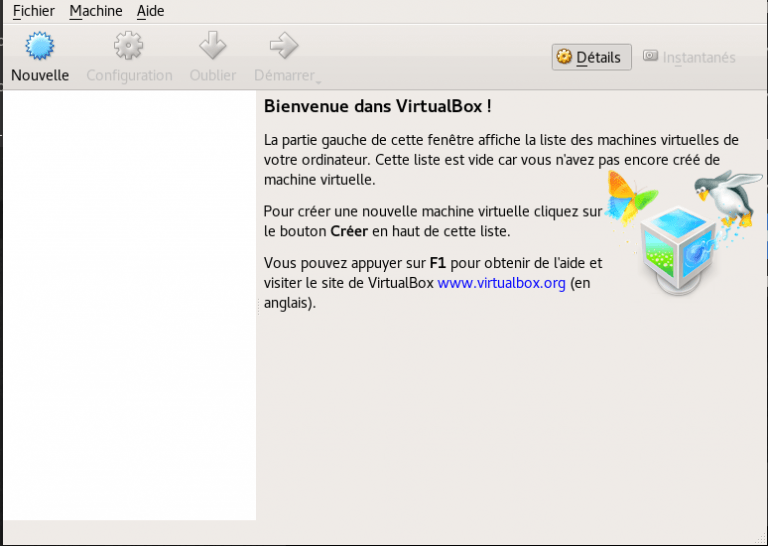Open the Machine menu
768x546 pixels.
tap(96, 11)
